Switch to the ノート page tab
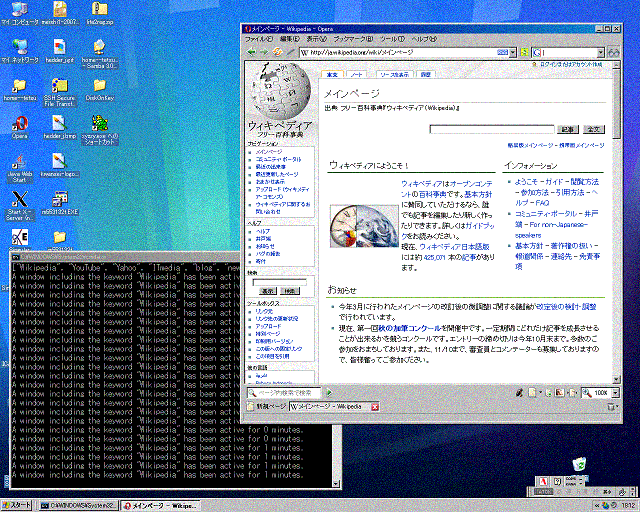The image size is (640, 512). [x=357, y=75]
